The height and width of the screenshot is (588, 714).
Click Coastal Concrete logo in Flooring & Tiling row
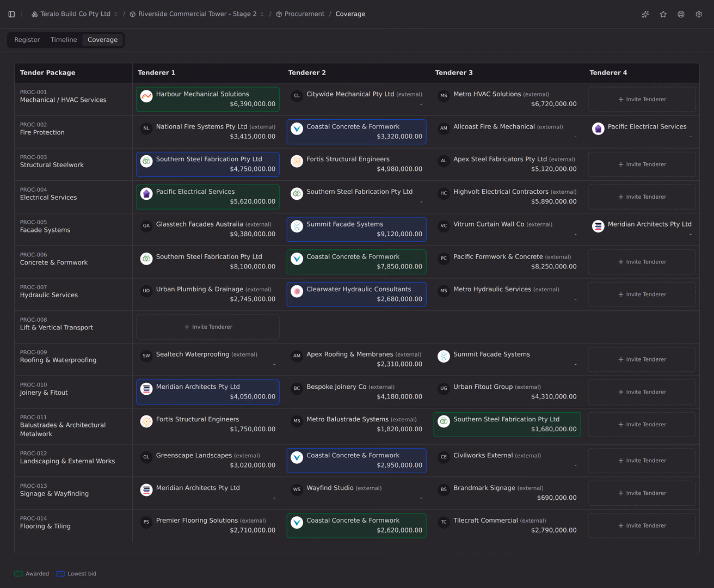(x=297, y=523)
